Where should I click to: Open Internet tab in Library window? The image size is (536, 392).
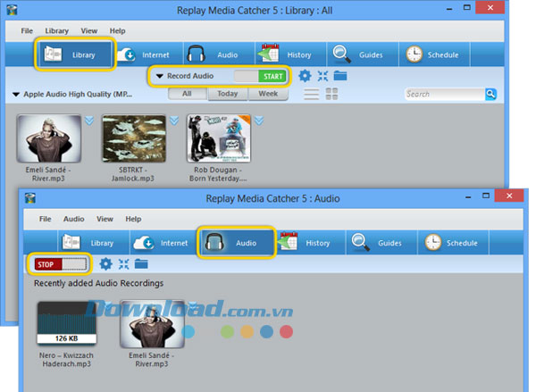pyautogui.click(x=147, y=54)
